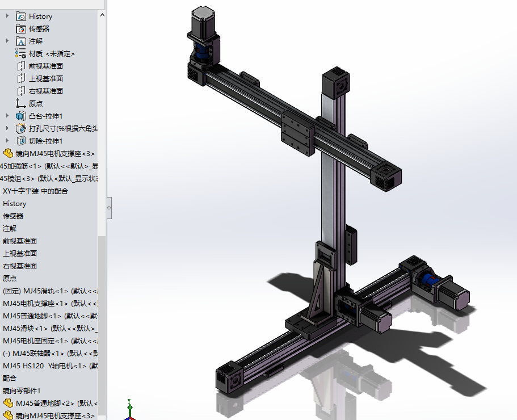Image resolution: width=517 pixels, height=420 pixels.
Task: Select the 45加强筋<1> component row
Action: [x=49, y=166]
